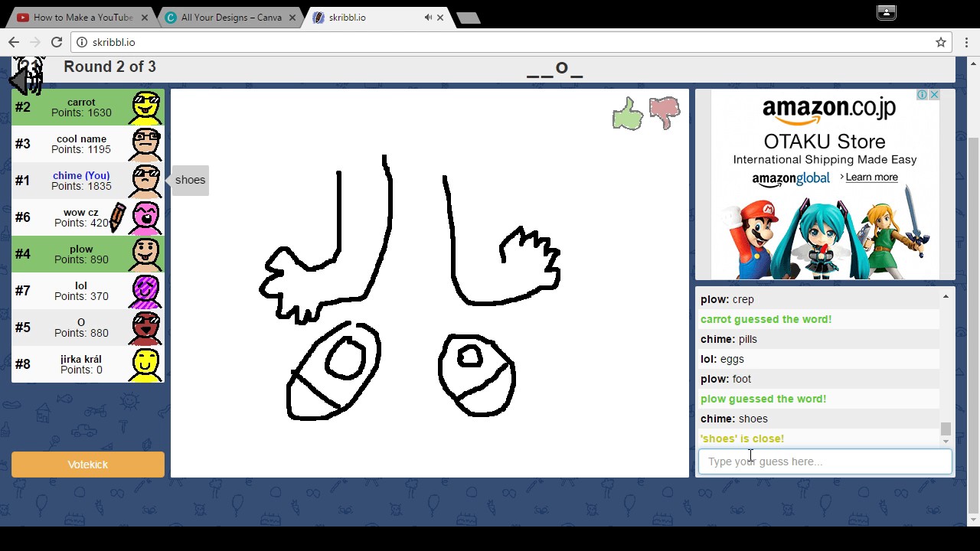
Task: Click the pencil icon next to wow cz
Action: [x=116, y=217]
